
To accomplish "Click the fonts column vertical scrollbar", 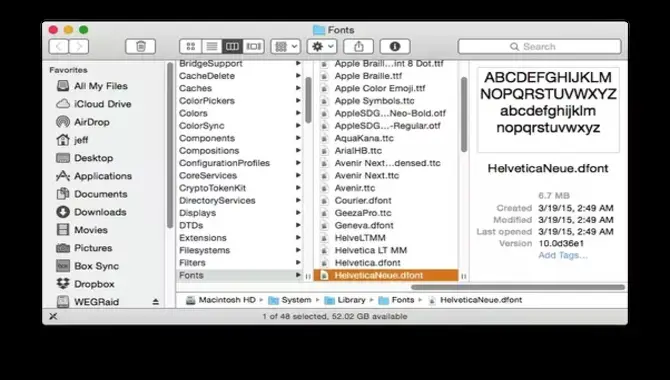I will (464, 115).
